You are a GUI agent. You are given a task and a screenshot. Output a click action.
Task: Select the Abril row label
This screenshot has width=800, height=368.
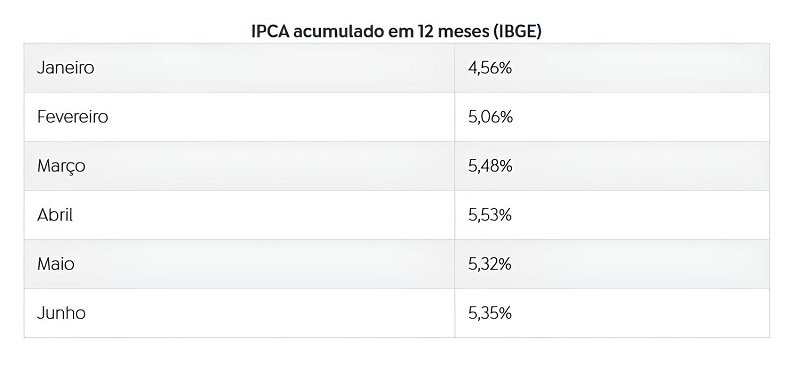55,215
